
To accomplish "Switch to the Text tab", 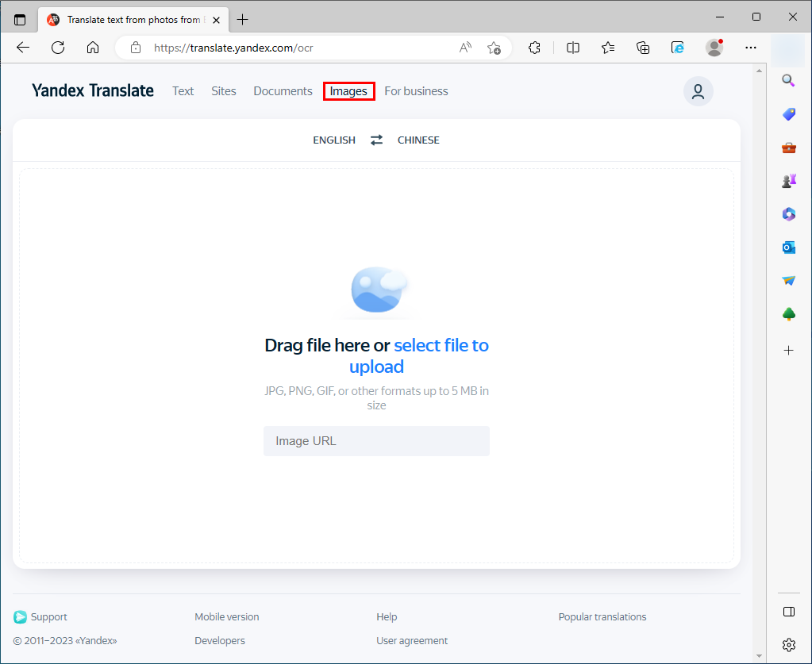I will 183,91.
